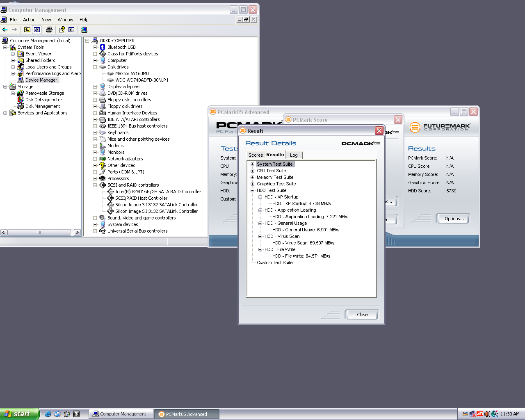The image size is (525, 420).
Task: Collapse the Disk drives device category
Action: [x=95, y=67]
